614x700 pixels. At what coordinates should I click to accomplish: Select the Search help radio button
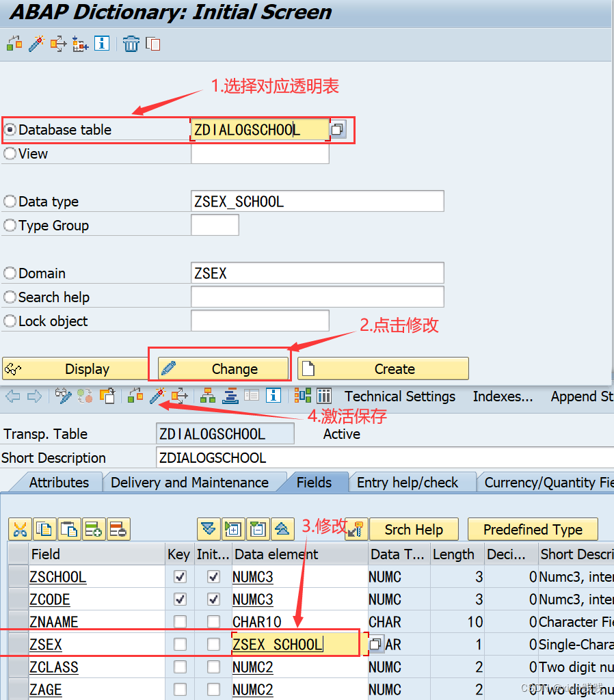tap(10, 297)
